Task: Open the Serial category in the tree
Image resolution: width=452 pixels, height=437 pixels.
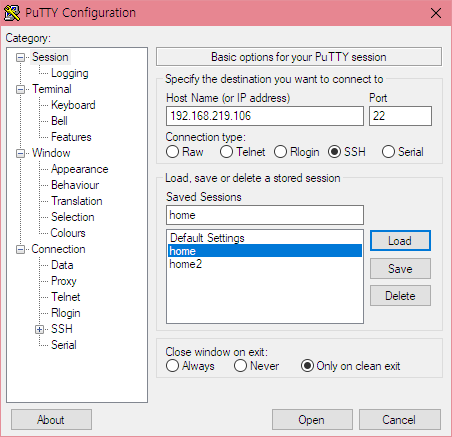Action: [x=64, y=345]
